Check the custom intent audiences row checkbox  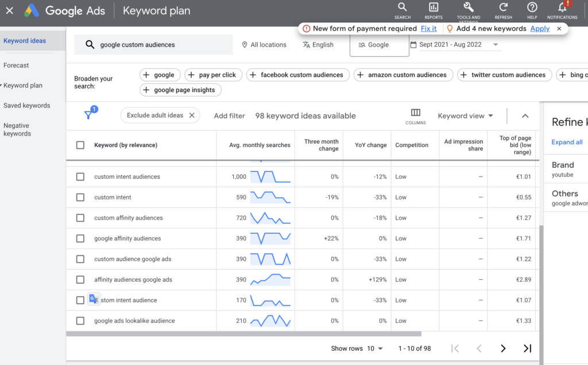pos(80,176)
